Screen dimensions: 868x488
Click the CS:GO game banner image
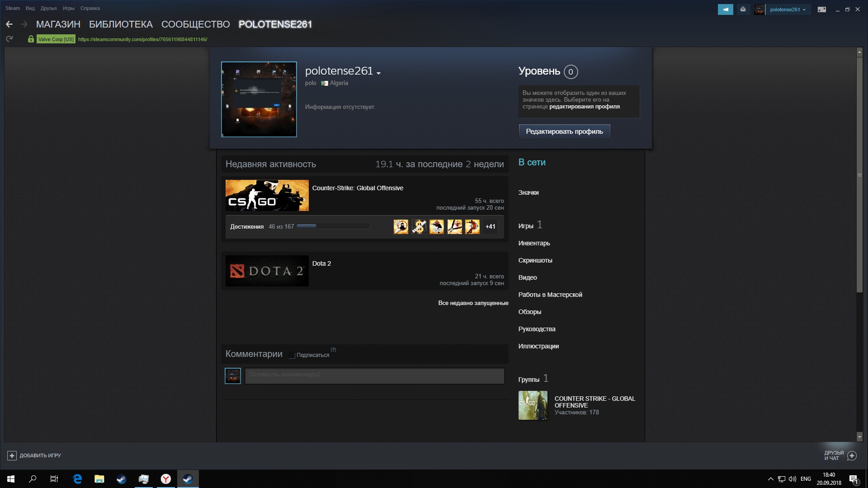(267, 196)
